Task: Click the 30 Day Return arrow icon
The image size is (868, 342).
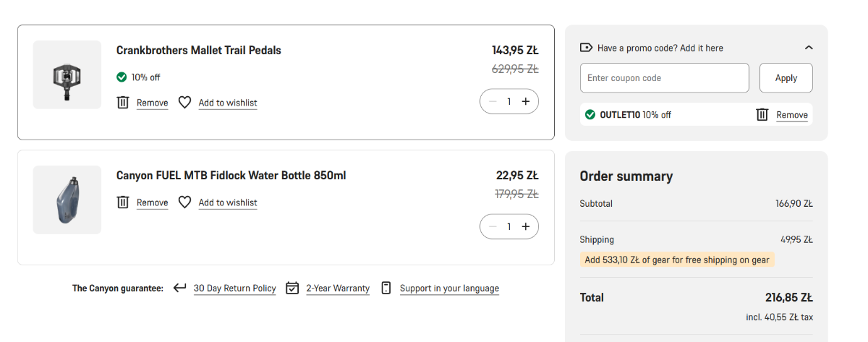Action: (x=180, y=288)
